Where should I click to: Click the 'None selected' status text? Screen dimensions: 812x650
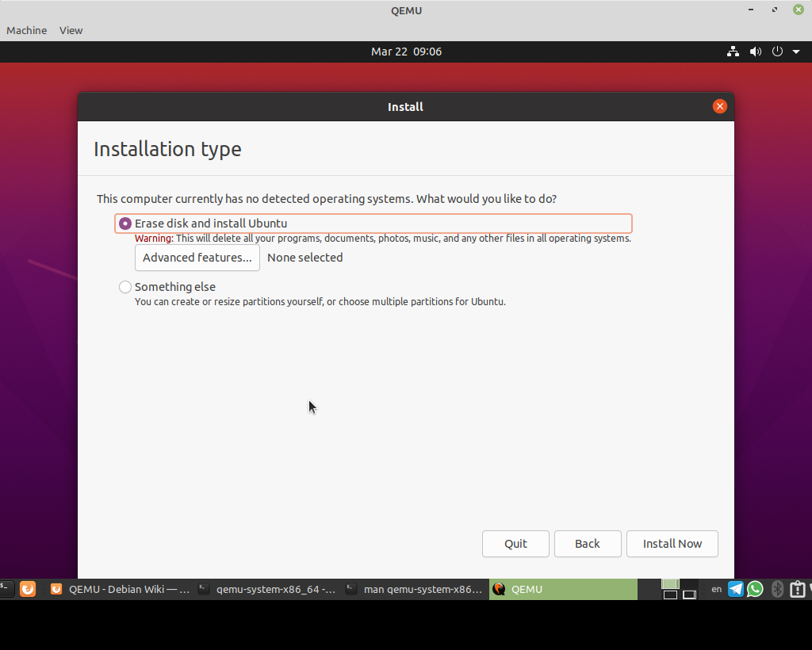click(x=305, y=258)
